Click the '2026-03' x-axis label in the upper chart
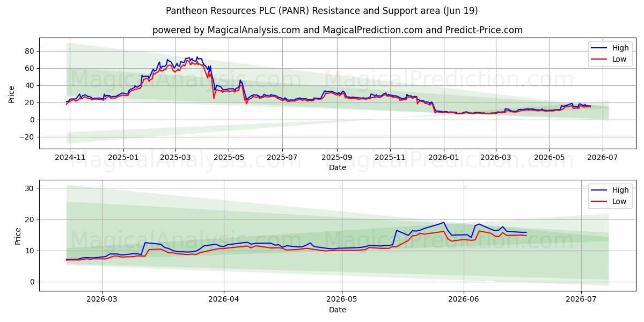 [x=495, y=157]
